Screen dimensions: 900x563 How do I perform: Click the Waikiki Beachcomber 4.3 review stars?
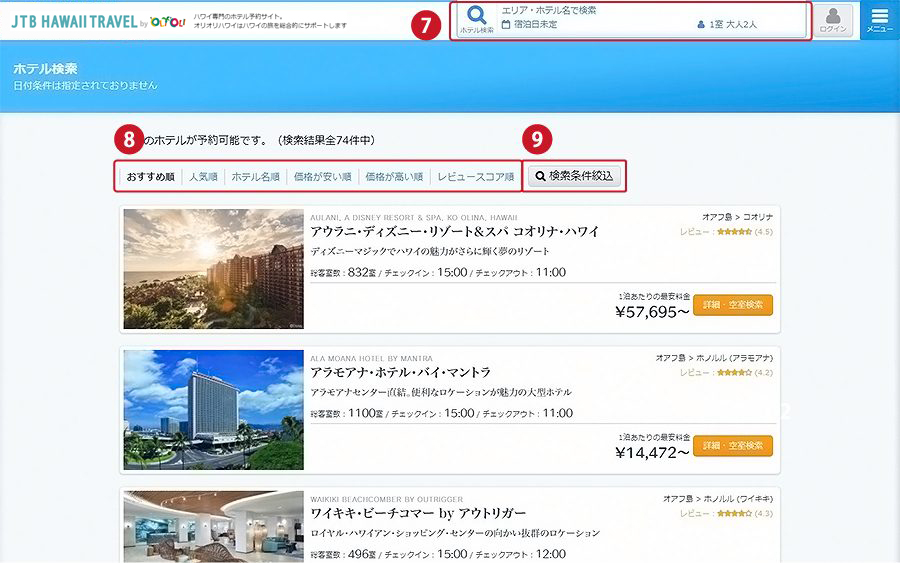[x=734, y=514]
